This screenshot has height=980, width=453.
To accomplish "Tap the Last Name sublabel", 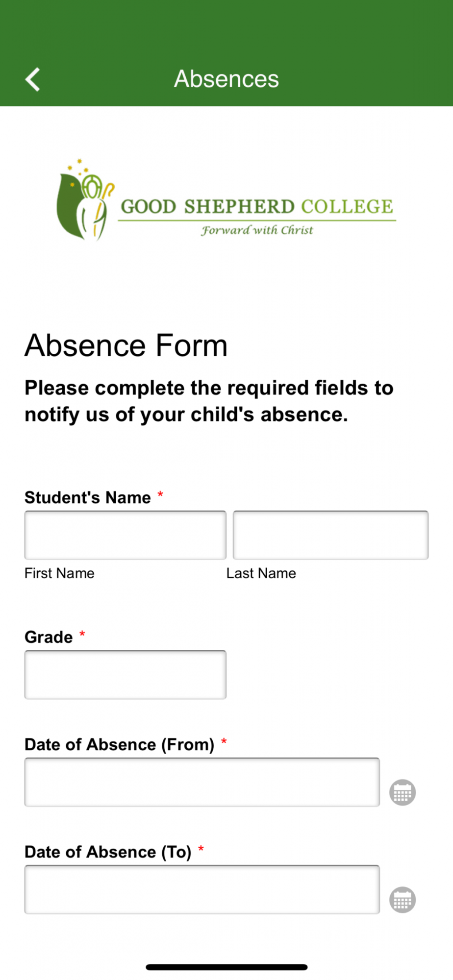I will point(261,573).
